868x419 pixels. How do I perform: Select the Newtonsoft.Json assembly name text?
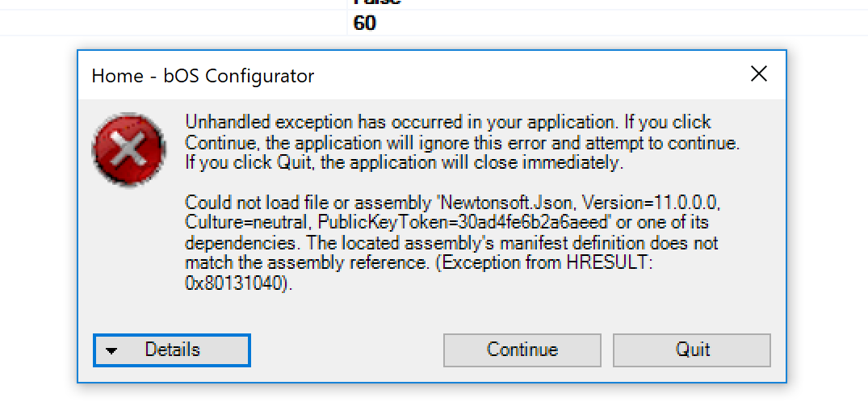tap(509, 201)
